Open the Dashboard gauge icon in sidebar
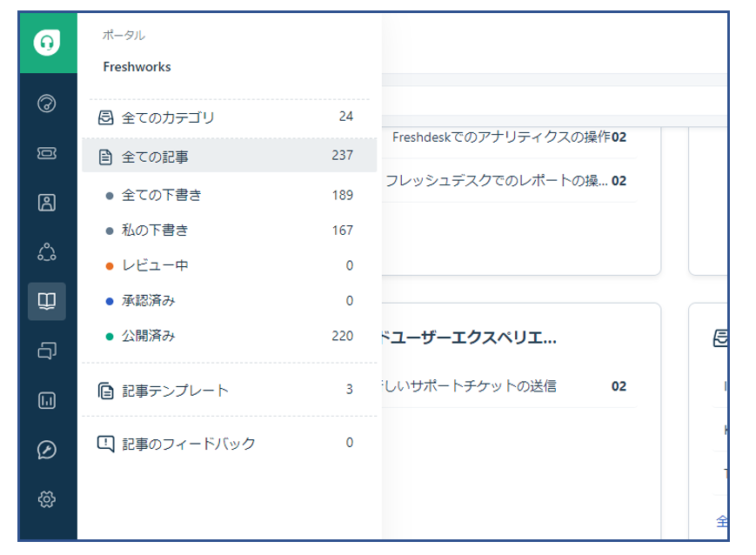Viewport: 756px width, 555px height. click(47, 104)
